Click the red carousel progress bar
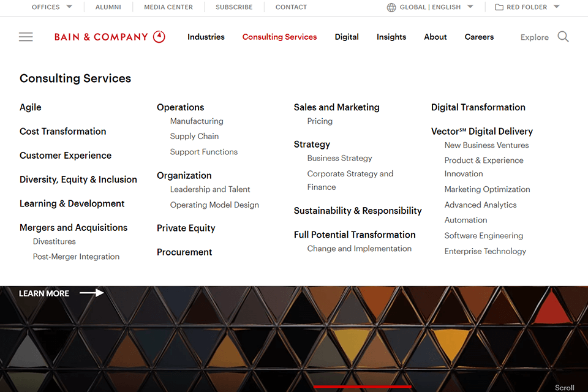588x392 pixels. 362,386
